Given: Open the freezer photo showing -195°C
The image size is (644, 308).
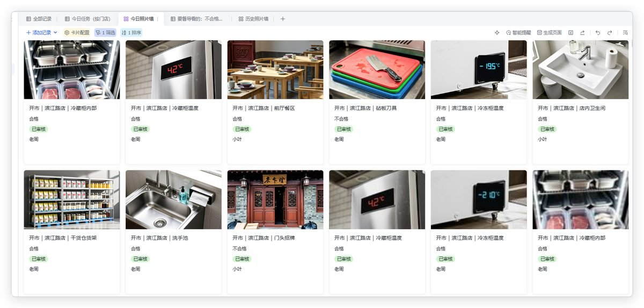Looking at the screenshot, I should pyautogui.click(x=479, y=69).
